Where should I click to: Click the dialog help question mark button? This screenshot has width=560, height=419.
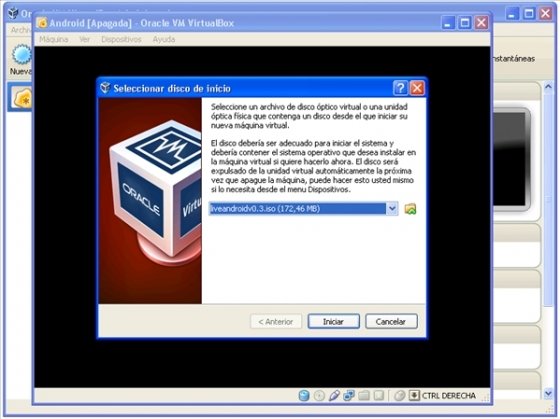pyautogui.click(x=400, y=88)
